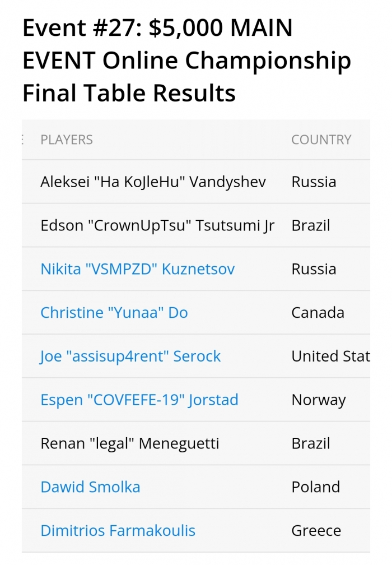Click the COUNTRY column header
Image resolution: width=392 pixels, height=565 pixels.
pos(321,140)
